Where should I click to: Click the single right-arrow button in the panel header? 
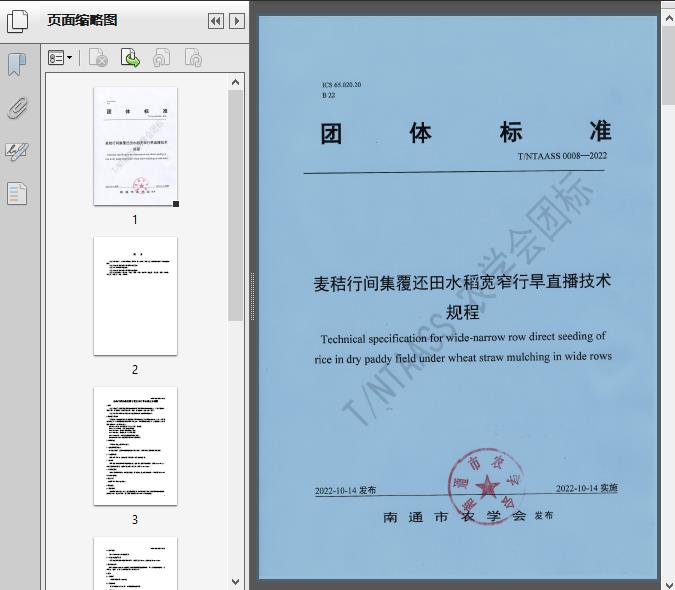coord(237,21)
